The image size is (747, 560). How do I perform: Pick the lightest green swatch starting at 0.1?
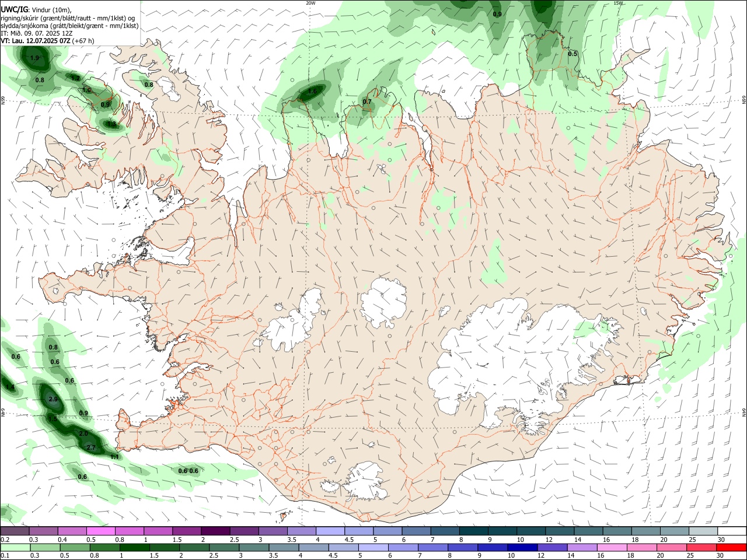click(x=15, y=547)
